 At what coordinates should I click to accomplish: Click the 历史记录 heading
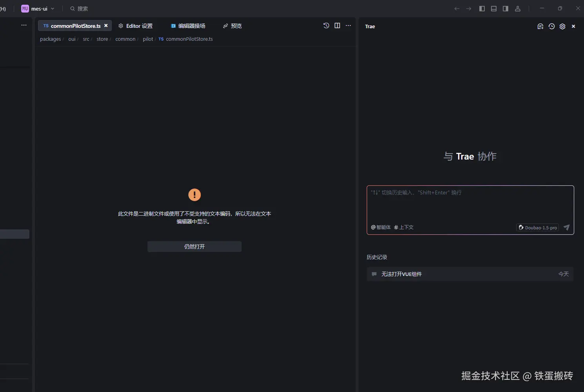click(377, 257)
